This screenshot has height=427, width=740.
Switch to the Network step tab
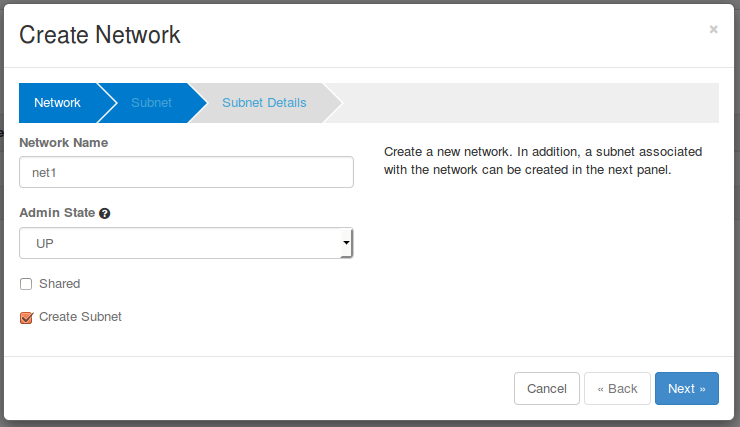(x=57, y=103)
